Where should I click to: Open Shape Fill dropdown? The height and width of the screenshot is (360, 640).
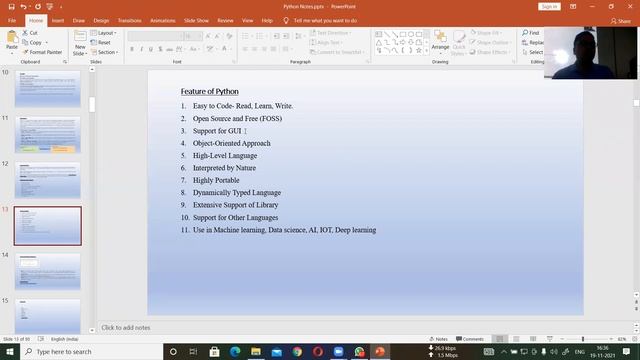tap(487, 33)
